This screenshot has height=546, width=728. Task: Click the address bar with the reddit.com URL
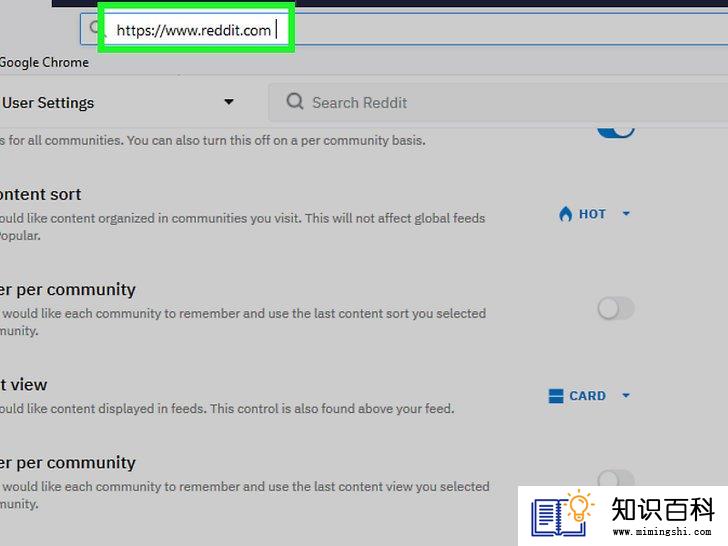[x=404, y=30]
